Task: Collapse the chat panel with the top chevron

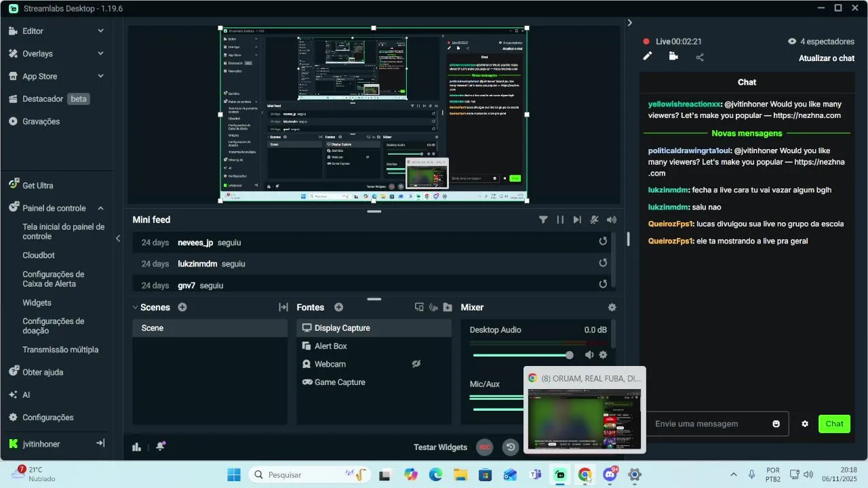Action: (629, 23)
